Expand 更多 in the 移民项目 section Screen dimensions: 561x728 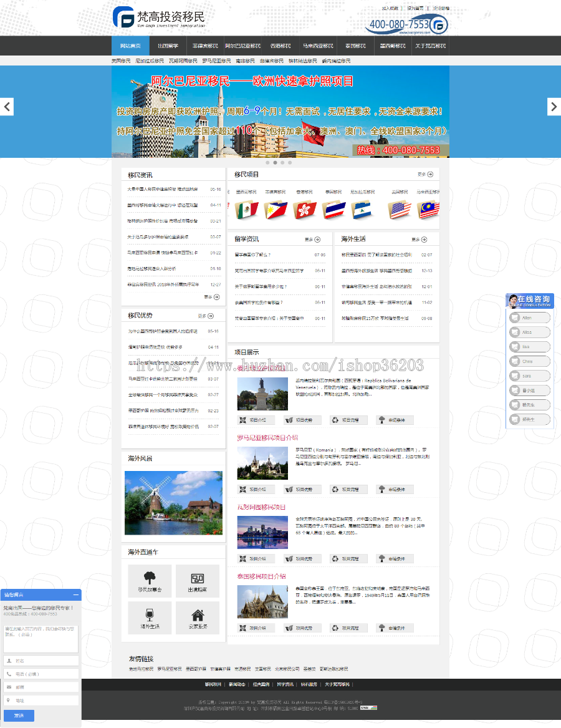point(425,175)
